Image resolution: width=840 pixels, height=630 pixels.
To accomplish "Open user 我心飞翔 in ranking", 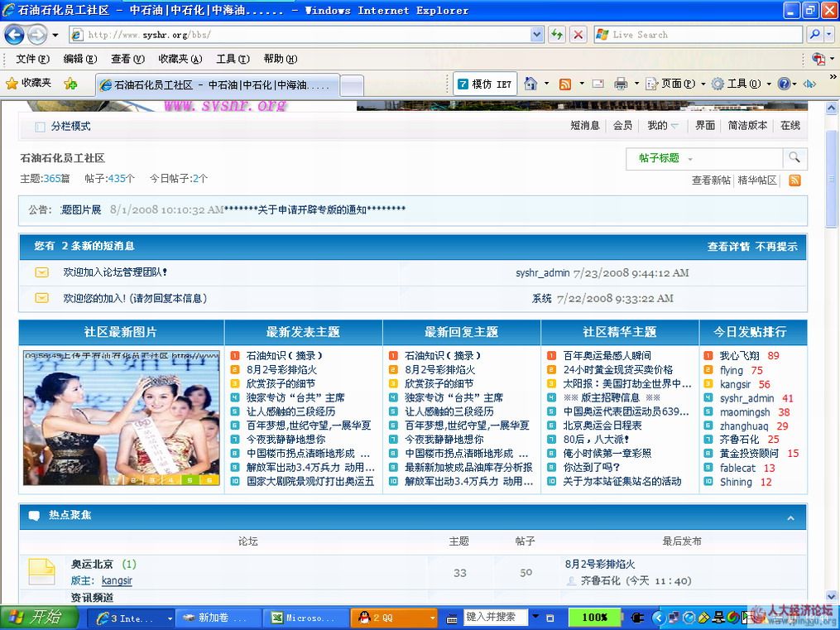I will [739, 356].
